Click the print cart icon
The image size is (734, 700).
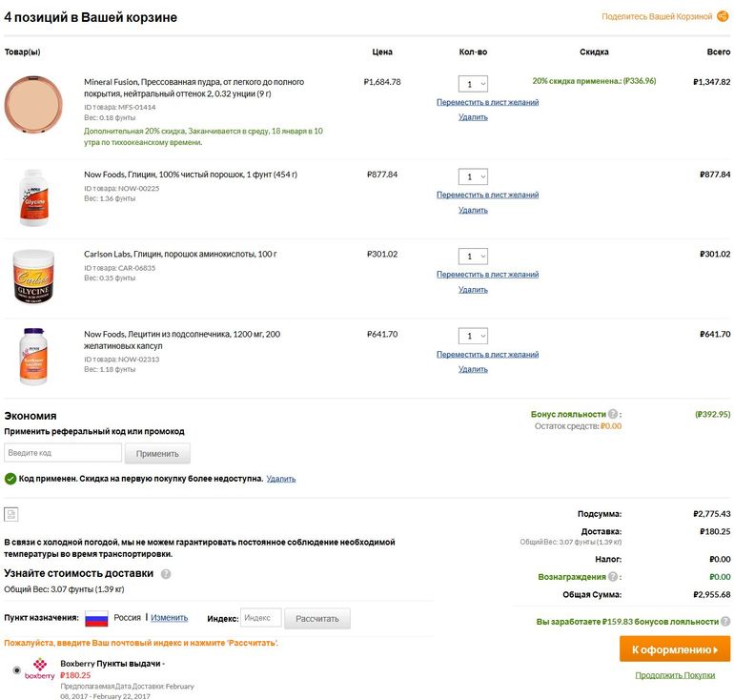pos(10,515)
